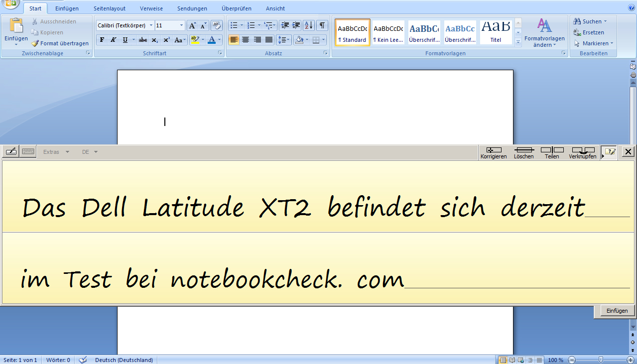Click the Einfügen paste icon in the ribbon
Image resolution: width=637 pixels, height=364 pixels.
(x=16, y=26)
